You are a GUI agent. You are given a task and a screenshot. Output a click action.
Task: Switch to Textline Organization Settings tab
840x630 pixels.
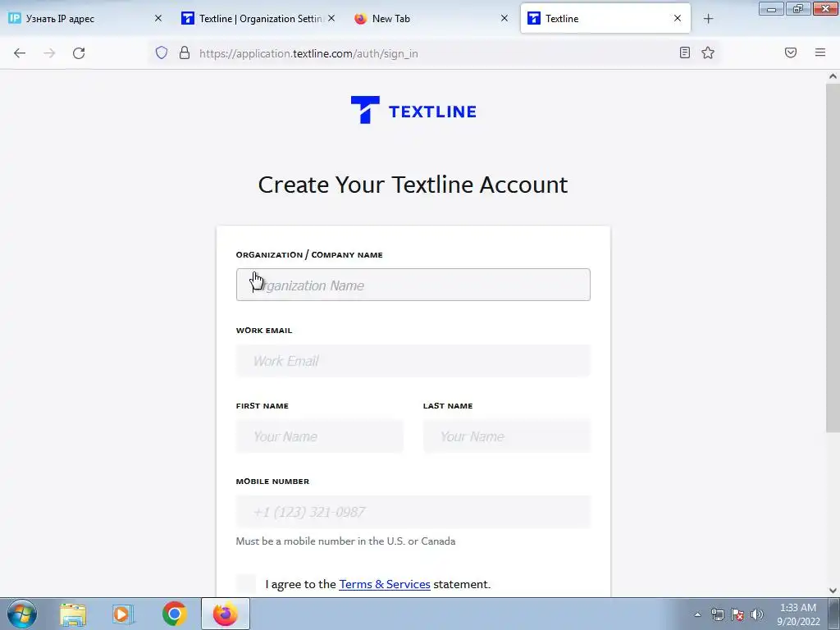pos(258,18)
